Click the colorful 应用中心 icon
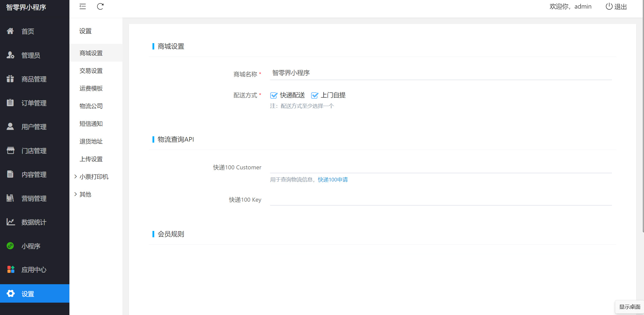This screenshot has width=644, height=315. click(11, 269)
